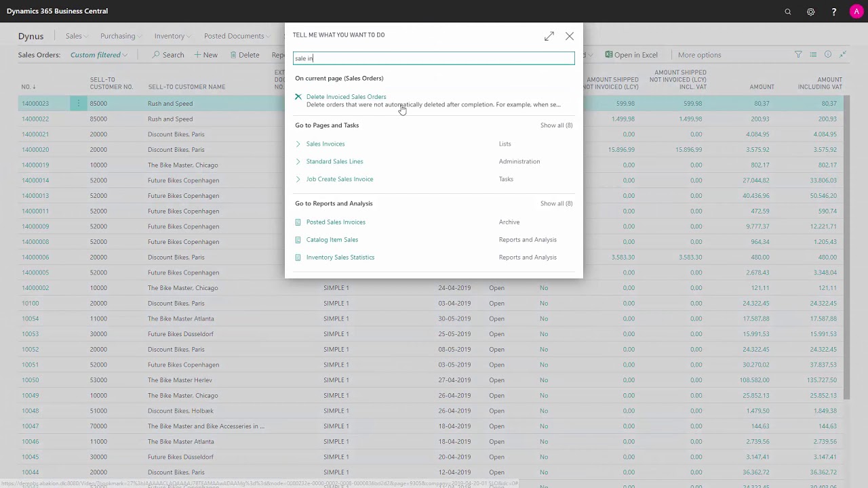
Task: Click the Posted Sales Invoices link
Action: (x=336, y=222)
